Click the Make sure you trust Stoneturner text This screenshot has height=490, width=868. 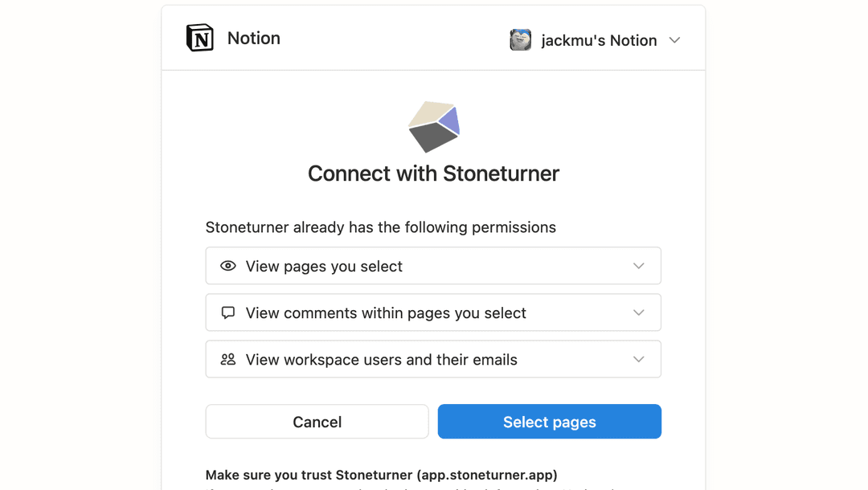pyautogui.click(x=382, y=475)
